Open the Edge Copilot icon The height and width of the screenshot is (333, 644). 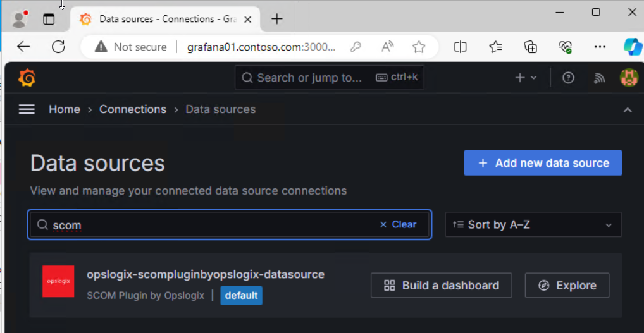pyautogui.click(x=632, y=47)
